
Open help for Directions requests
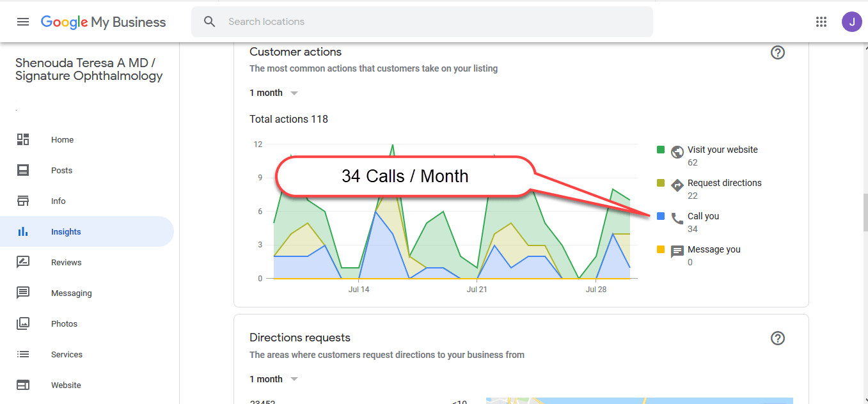coord(777,338)
